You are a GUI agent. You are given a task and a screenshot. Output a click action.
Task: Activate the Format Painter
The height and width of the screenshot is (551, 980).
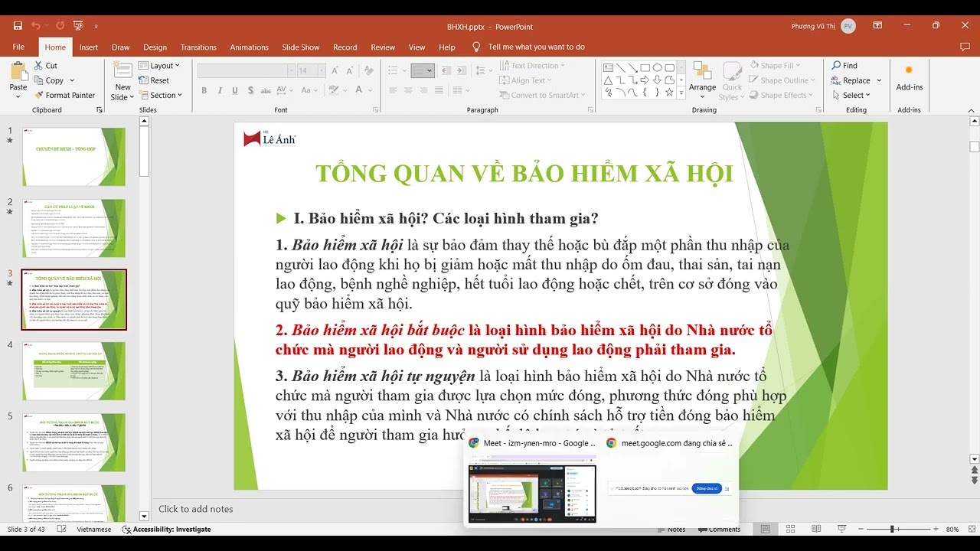[65, 95]
